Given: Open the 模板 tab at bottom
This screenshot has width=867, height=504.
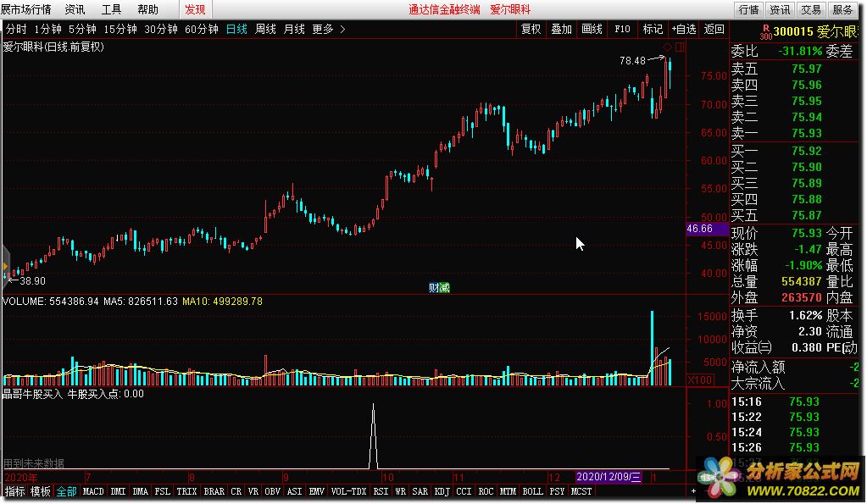Looking at the screenshot, I should point(41,491).
